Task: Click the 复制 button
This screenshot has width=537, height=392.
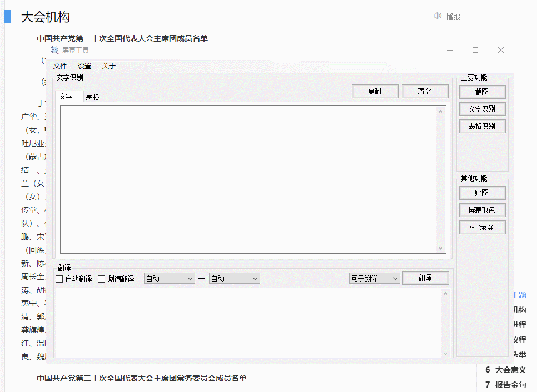Action: tap(375, 91)
